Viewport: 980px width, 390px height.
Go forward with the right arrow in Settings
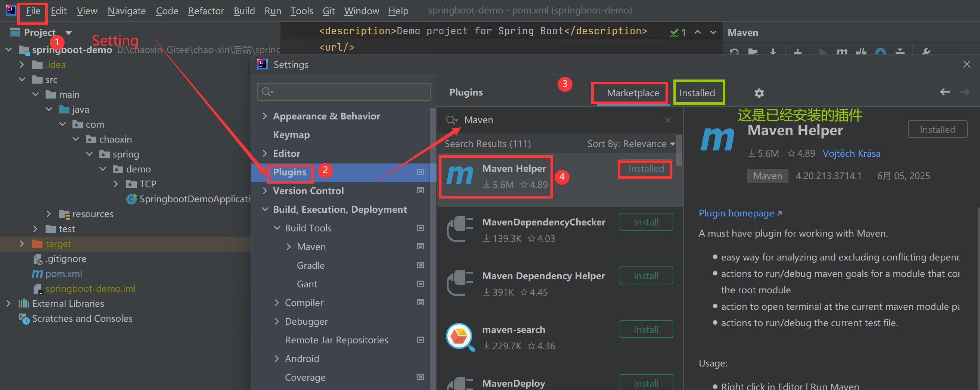pos(964,92)
